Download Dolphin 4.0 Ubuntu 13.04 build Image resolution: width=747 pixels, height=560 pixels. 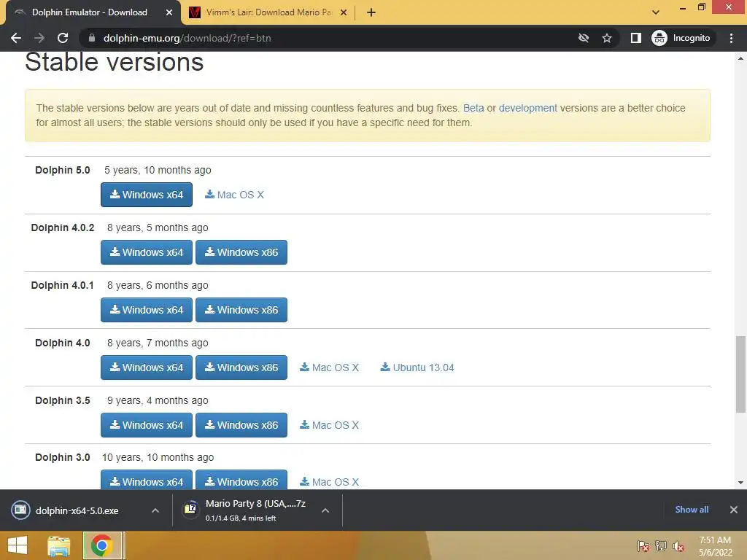tap(417, 367)
